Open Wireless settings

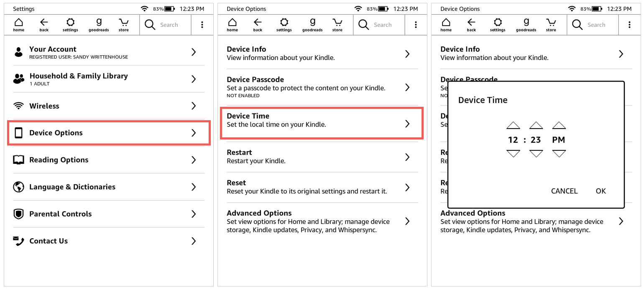(109, 106)
